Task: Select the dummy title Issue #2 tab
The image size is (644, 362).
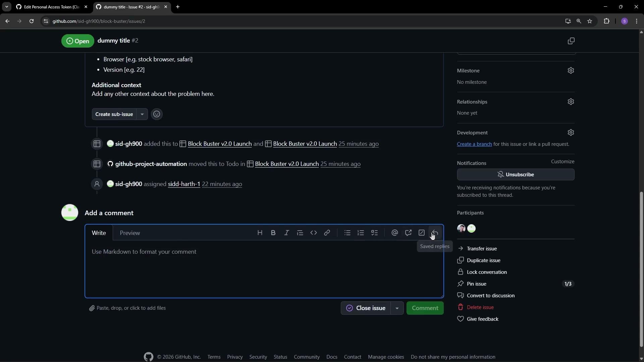Action: coord(131,7)
